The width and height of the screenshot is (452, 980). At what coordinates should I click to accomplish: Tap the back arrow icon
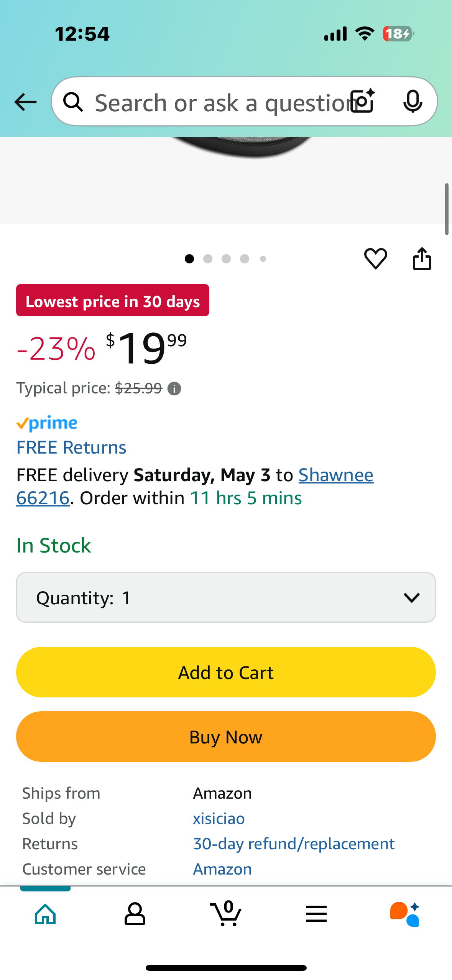click(25, 102)
